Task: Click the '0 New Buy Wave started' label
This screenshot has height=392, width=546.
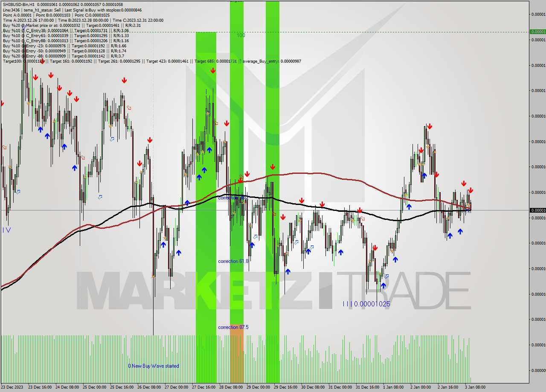Action: [x=154, y=366]
